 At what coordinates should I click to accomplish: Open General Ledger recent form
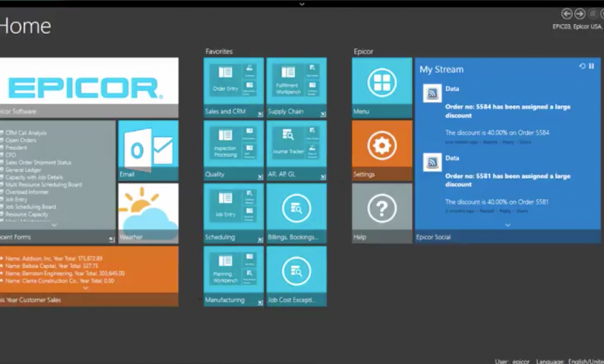click(x=23, y=170)
